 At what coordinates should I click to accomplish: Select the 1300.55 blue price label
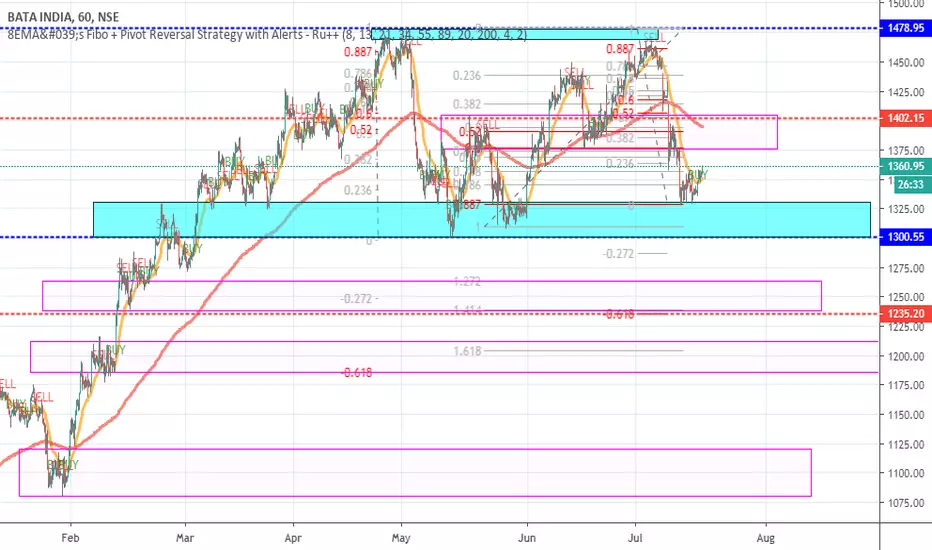[x=905, y=237]
